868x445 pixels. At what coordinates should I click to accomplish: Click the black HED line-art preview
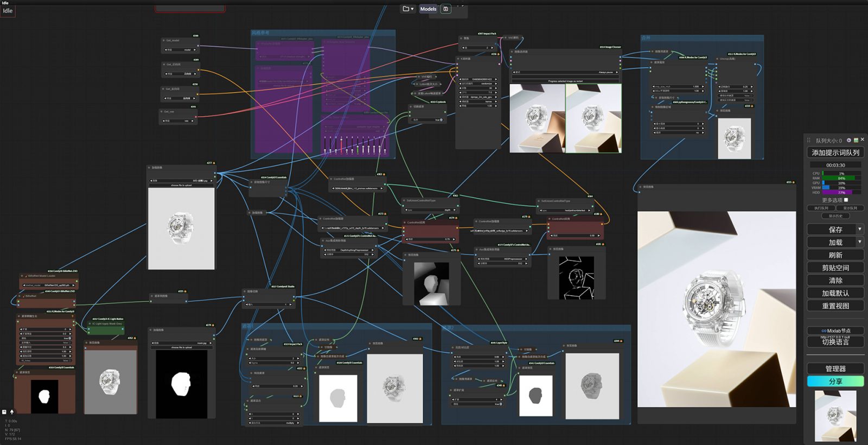click(x=576, y=278)
